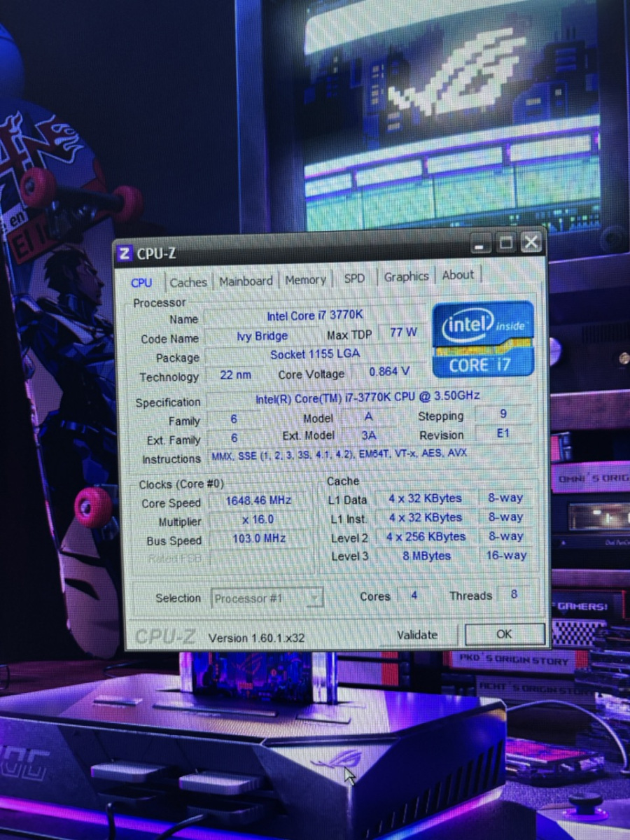The height and width of the screenshot is (840, 630).
Task: Click the Intel Core i7 logo badge
Action: 483,338
